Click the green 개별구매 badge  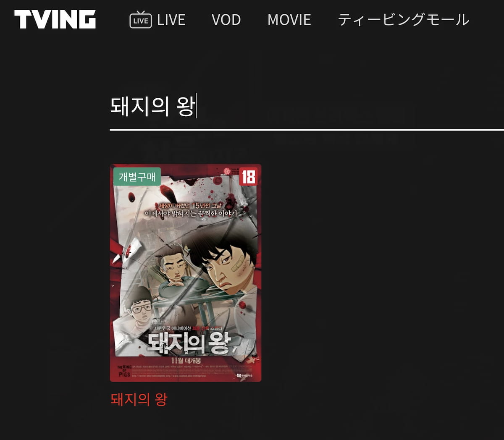pyautogui.click(x=137, y=177)
